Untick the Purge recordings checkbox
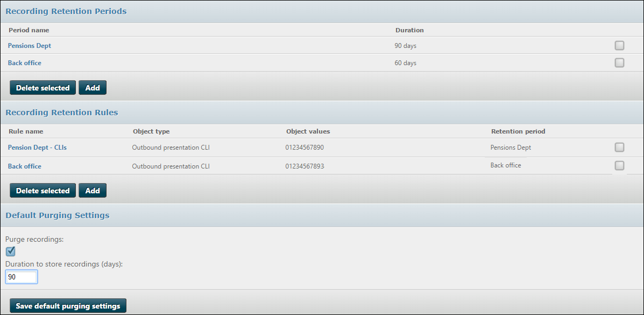 [11, 251]
